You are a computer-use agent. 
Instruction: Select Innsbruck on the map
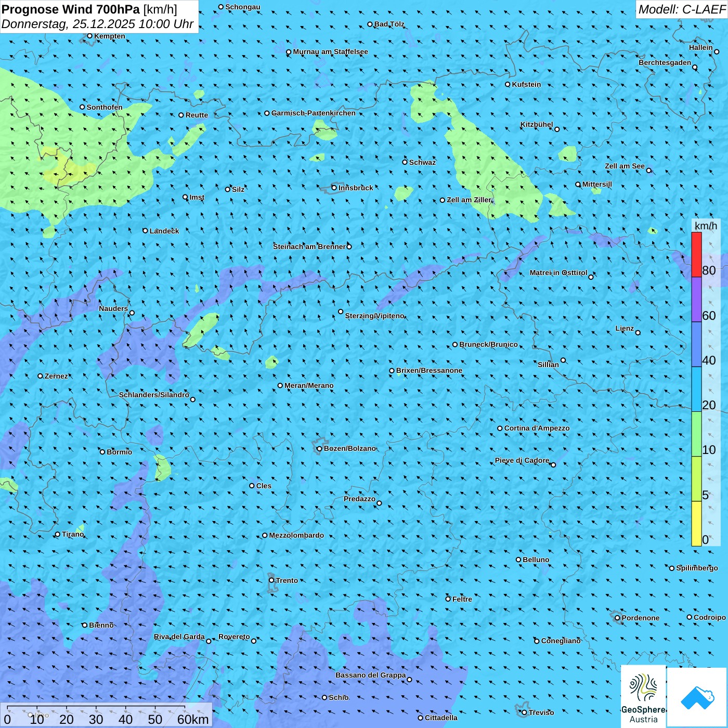[x=356, y=188]
